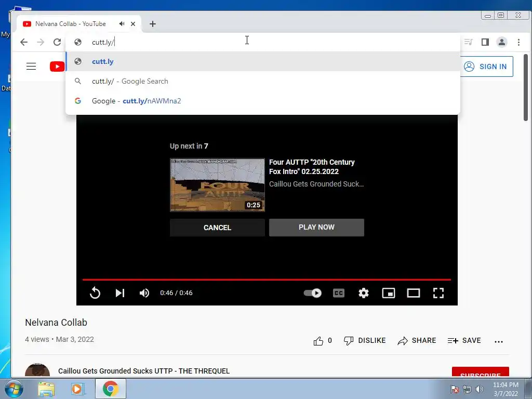Toggle closed captions CC button

tap(339, 293)
